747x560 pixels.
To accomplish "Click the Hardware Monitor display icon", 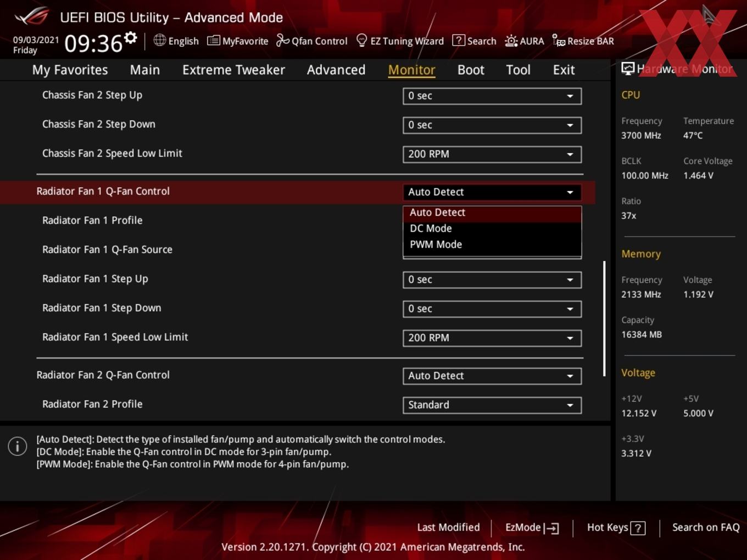I will [627, 68].
